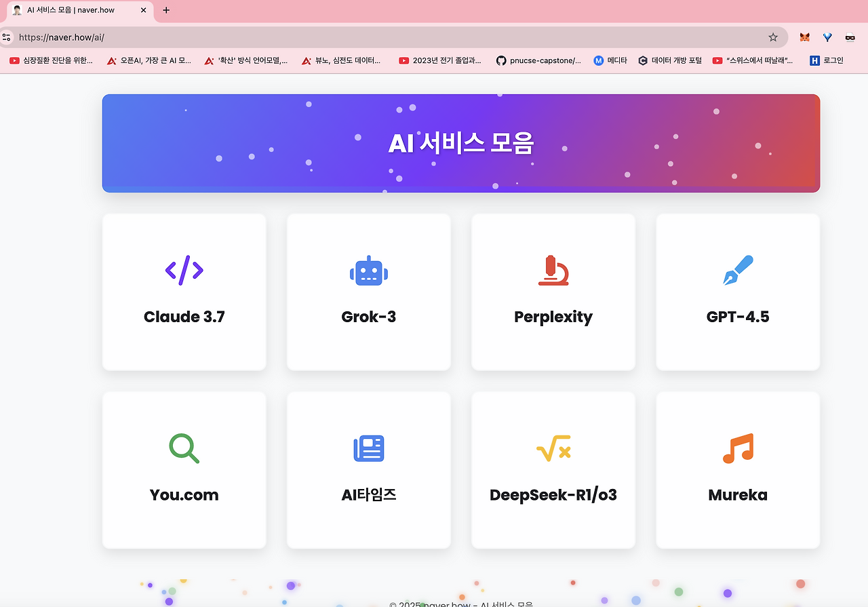Screen dimensions: 868x607
Task: Open the pnucse-capstone GitHub bookmark
Action: coord(538,60)
